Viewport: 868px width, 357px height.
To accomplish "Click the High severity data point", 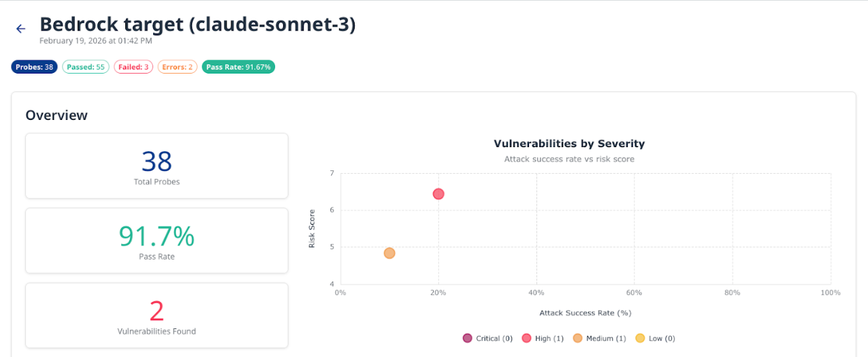I will pos(438,194).
